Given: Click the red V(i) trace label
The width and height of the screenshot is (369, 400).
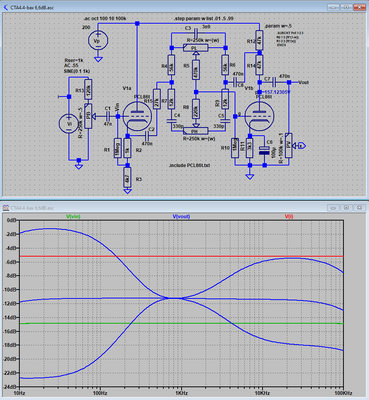Looking at the screenshot, I should (288, 216).
